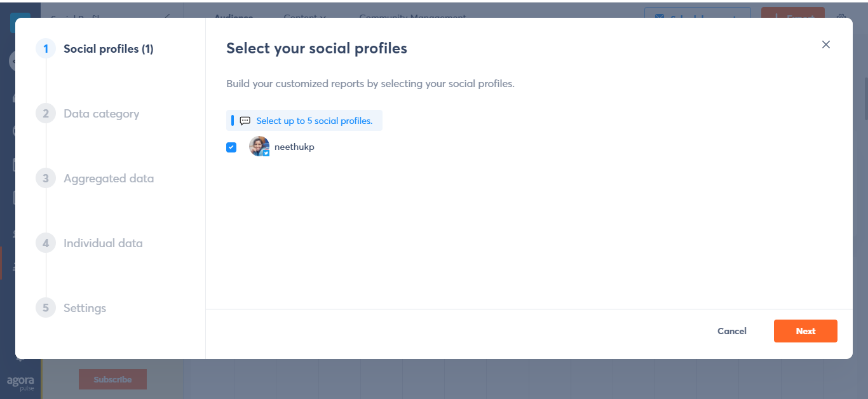The image size is (868, 399).
Task: Click the Next button
Action: 806,331
